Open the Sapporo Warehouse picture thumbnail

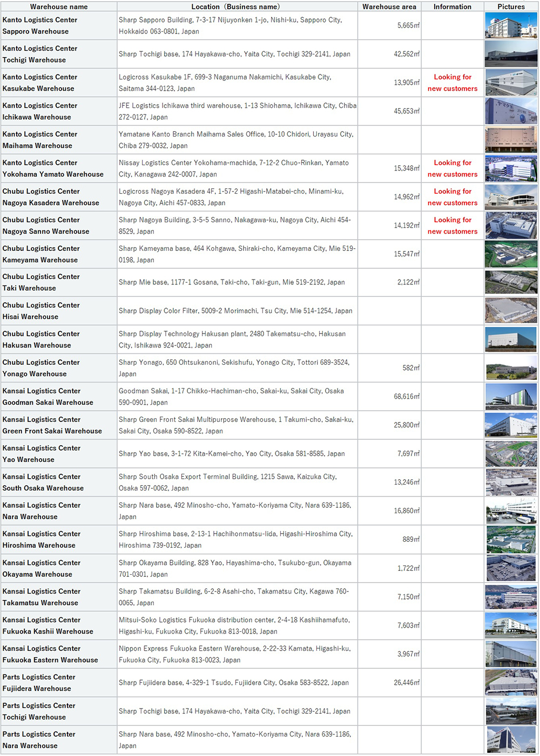coord(511,25)
